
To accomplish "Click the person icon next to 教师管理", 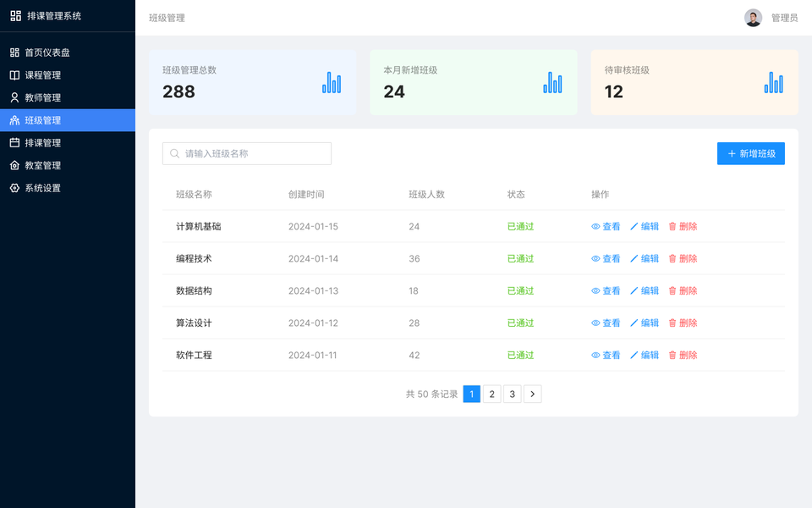I will 14,97.
